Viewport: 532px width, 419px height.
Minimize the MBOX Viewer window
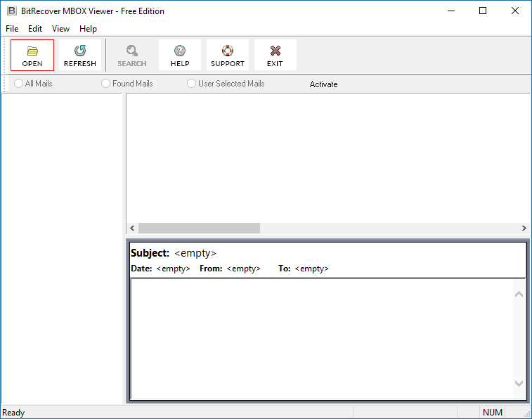[451, 11]
